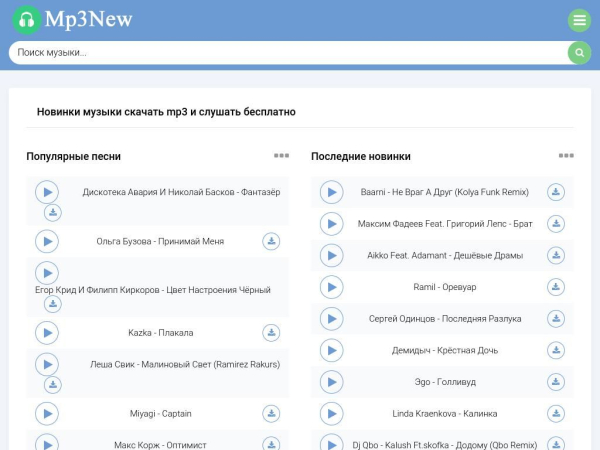Play 'Baarni - Не Враг А Друг' remix
600x450 pixels.
(332, 192)
